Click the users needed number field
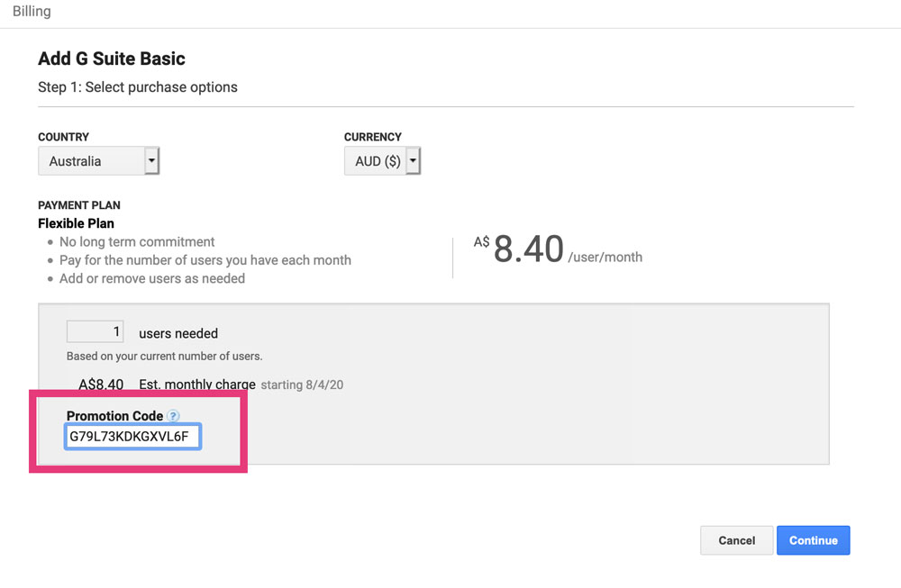Screen dimensions: 901x588 [96, 332]
